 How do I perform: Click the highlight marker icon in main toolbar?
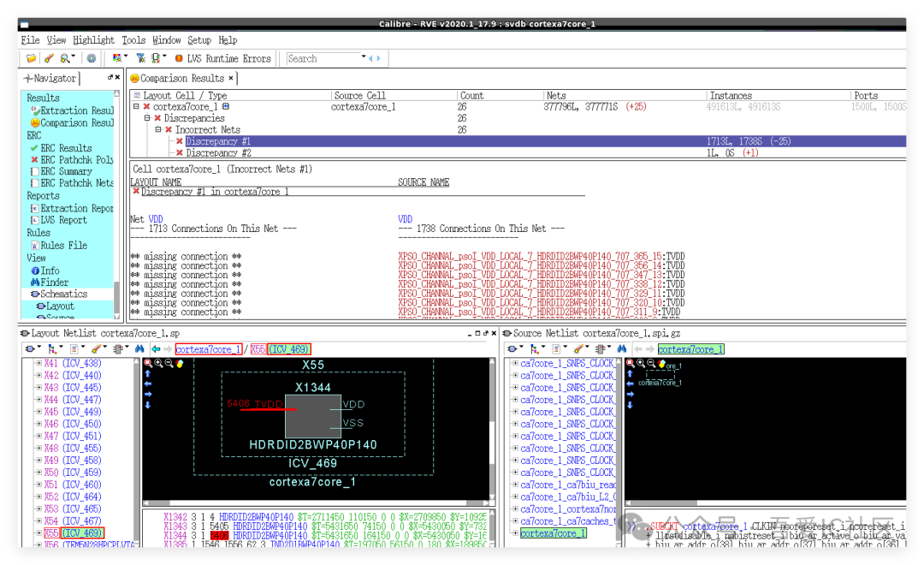[49, 58]
